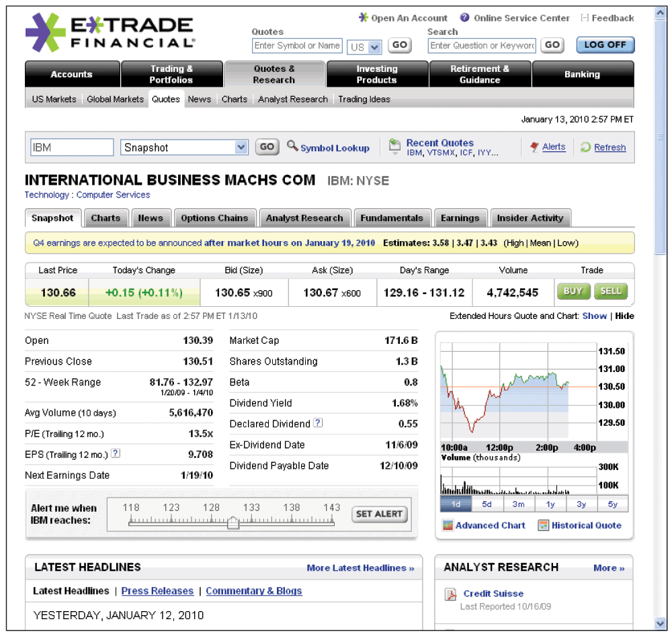Open the Technology : Computer Services link
Screen dimensions: 672x638
(87, 195)
